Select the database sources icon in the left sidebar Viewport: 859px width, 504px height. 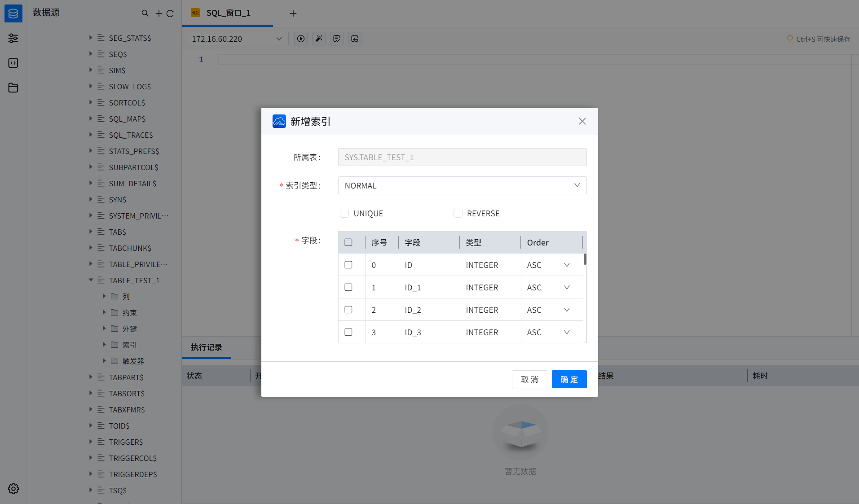(x=13, y=13)
